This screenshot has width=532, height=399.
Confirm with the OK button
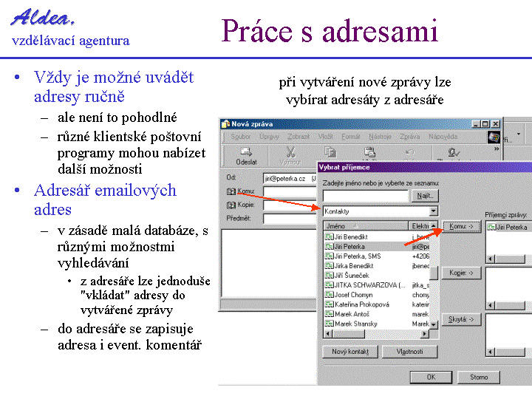[x=431, y=378]
